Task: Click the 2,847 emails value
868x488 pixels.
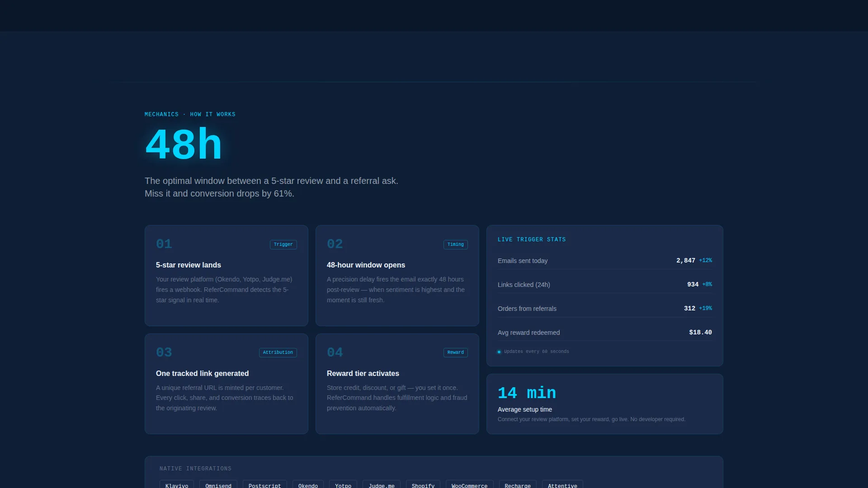Action: pos(686,261)
